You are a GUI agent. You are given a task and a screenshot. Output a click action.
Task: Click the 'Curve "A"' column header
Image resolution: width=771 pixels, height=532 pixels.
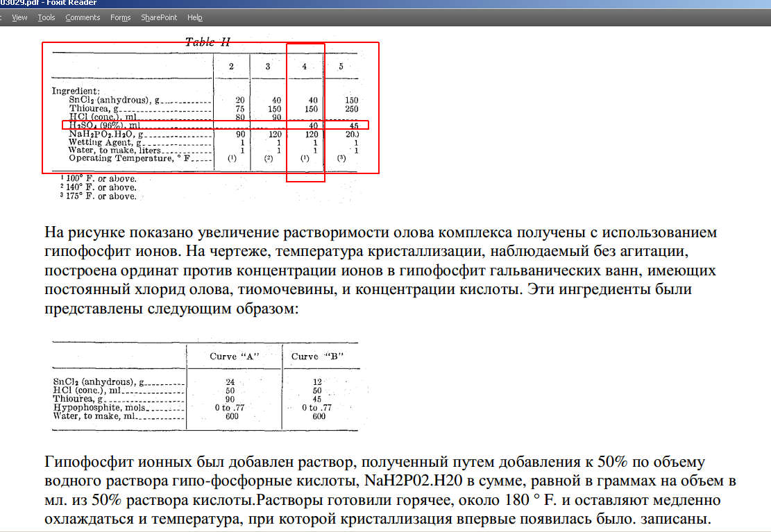235,357
